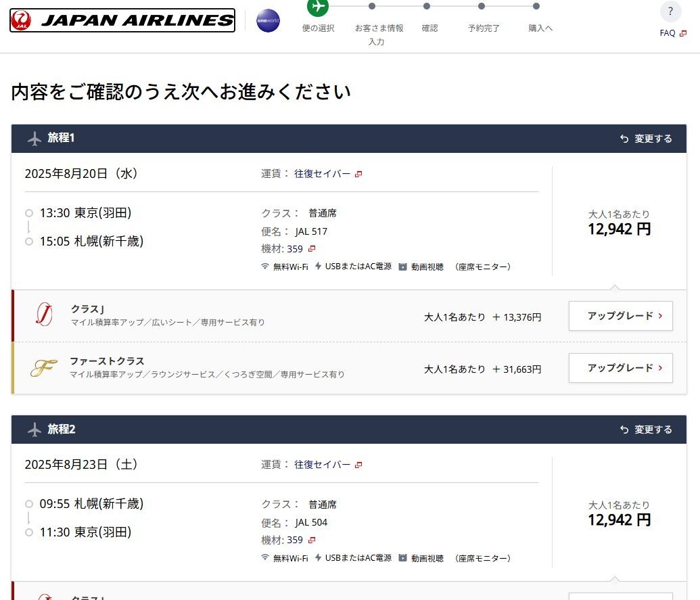
Task: Click the airplane icon beside 旅程1
Action: (x=34, y=139)
